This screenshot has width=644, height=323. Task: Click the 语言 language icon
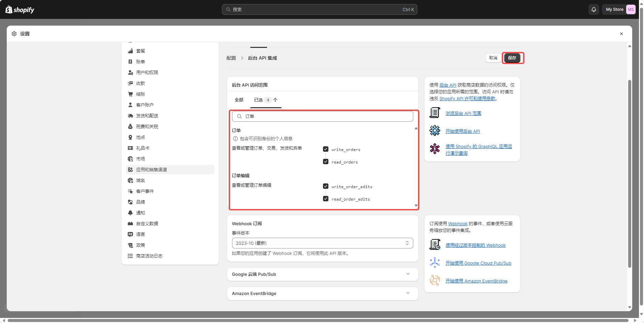click(x=130, y=234)
